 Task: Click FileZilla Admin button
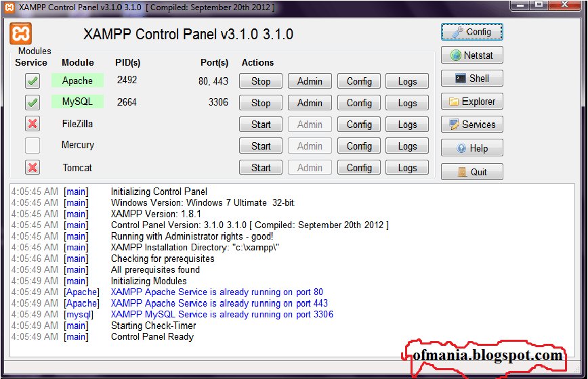pyautogui.click(x=310, y=125)
